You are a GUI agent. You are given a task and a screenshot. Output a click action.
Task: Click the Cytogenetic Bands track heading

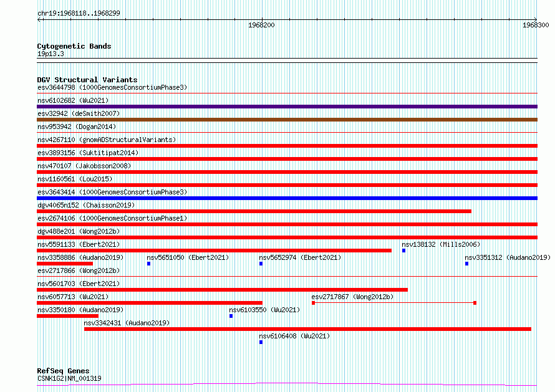click(74, 46)
